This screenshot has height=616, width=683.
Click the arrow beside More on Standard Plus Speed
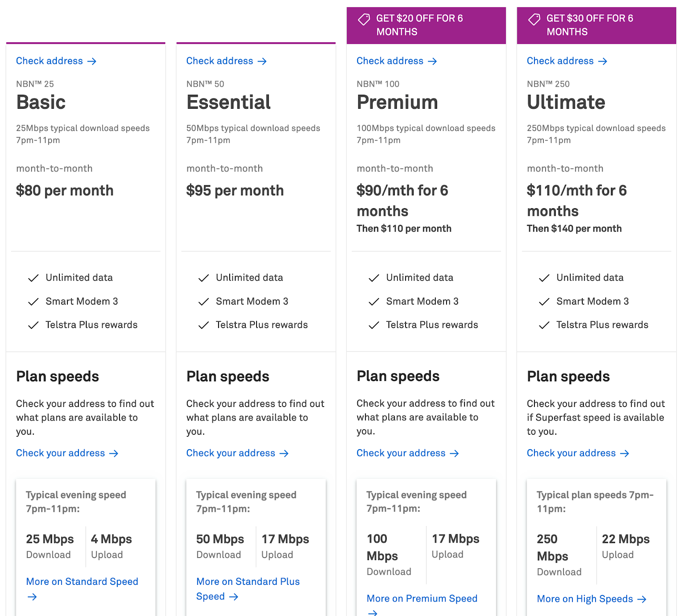coord(234,597)
